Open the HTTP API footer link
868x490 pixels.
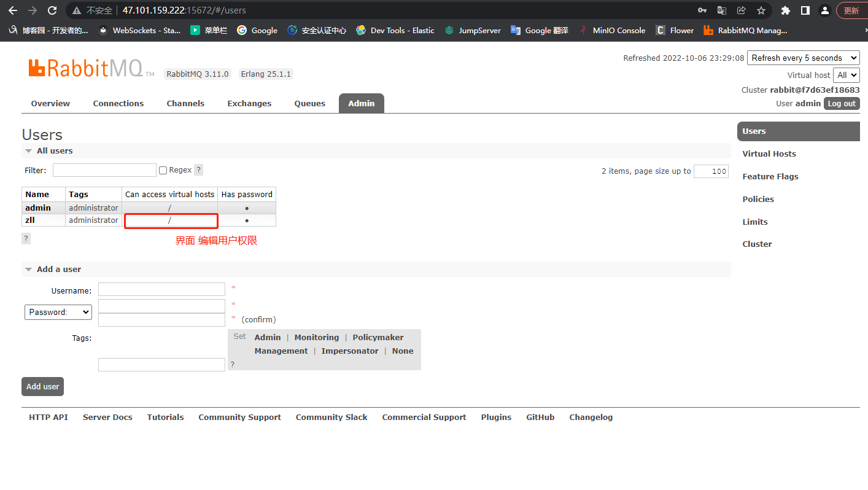(48, 417)
